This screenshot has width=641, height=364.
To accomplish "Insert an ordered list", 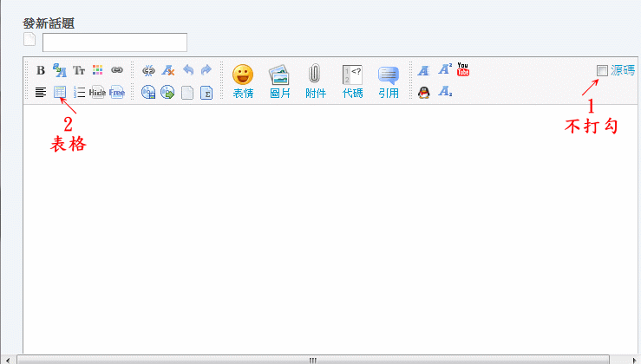I will pos(79,92).
